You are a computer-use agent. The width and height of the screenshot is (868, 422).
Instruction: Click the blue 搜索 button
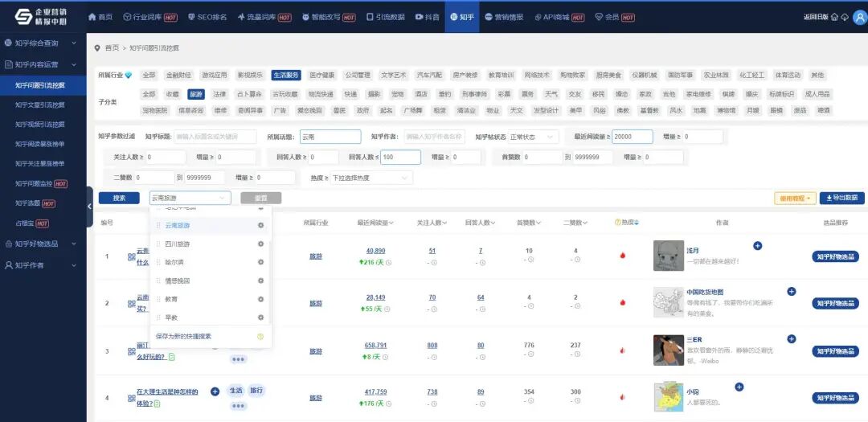click(x=119, y=198)
